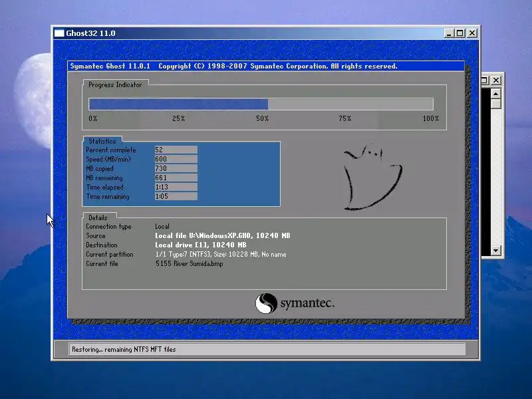This screenshot has width=532, height=399.
Task: Click the Details group label
Action: point(98,218)
